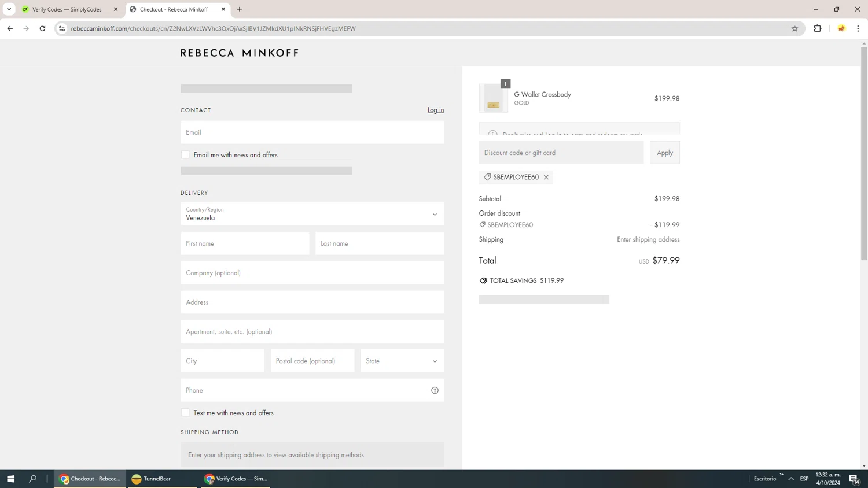Open the Country/Region dropdown
The height and width of the screenshot is (488, 868).
coord(312,214)
